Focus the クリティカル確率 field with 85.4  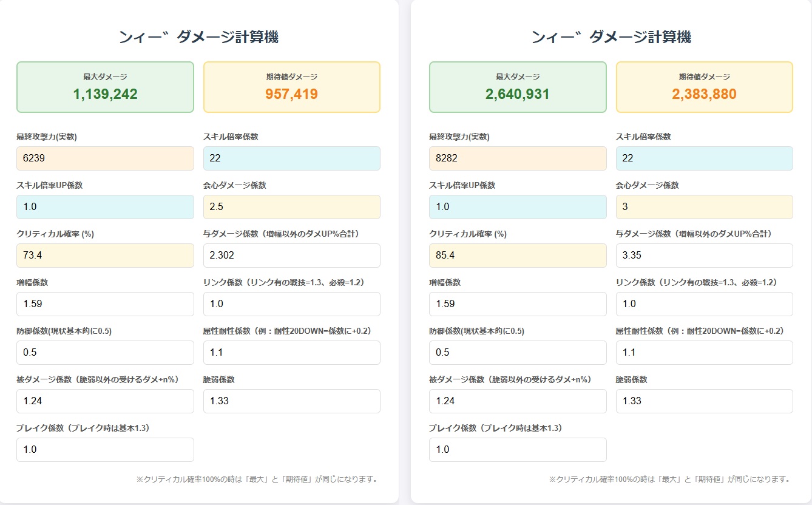click(x=518, y=256)
